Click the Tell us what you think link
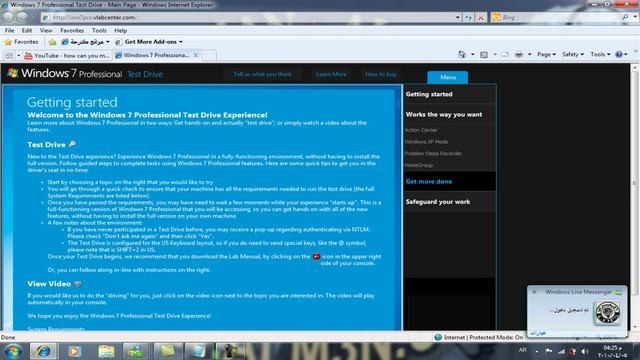640x360 pixels. 262,74
